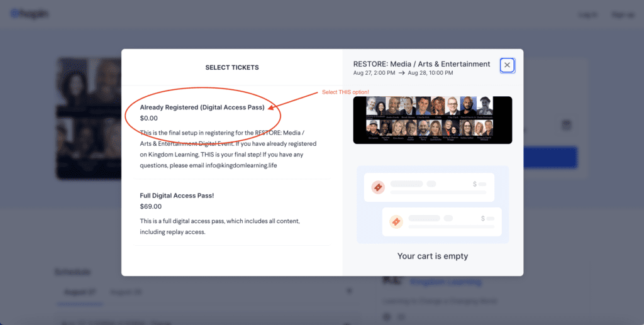Click the Hopin logo in background header
The height and width of the screenshot is (325, 644).
[x=29, y=14]
